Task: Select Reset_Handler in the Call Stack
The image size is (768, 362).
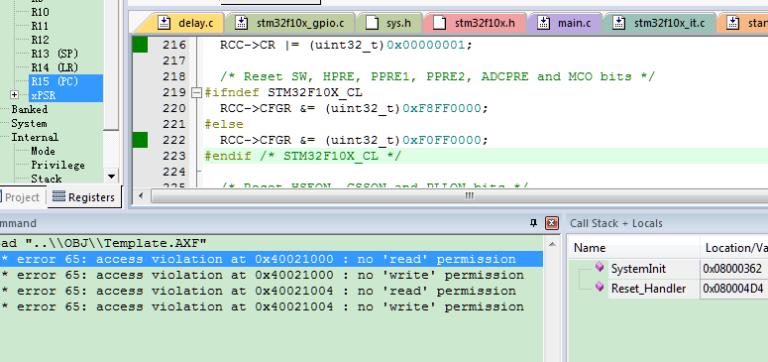Action: pos(648,289)
